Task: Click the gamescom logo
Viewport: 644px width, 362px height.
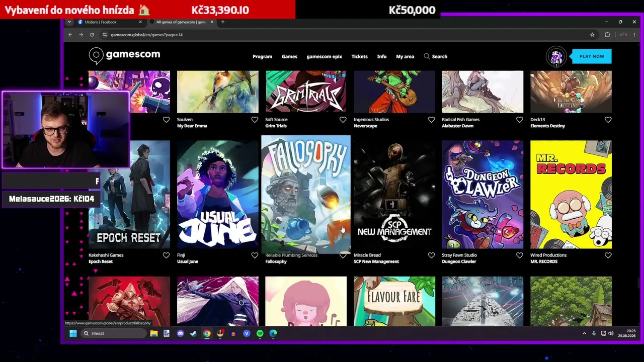Action: click(124, 56)
